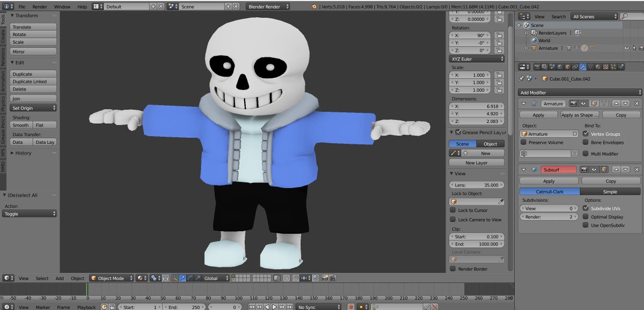
Task: Enable Multi Modifier checkbox
Action: tap(586, 154)
